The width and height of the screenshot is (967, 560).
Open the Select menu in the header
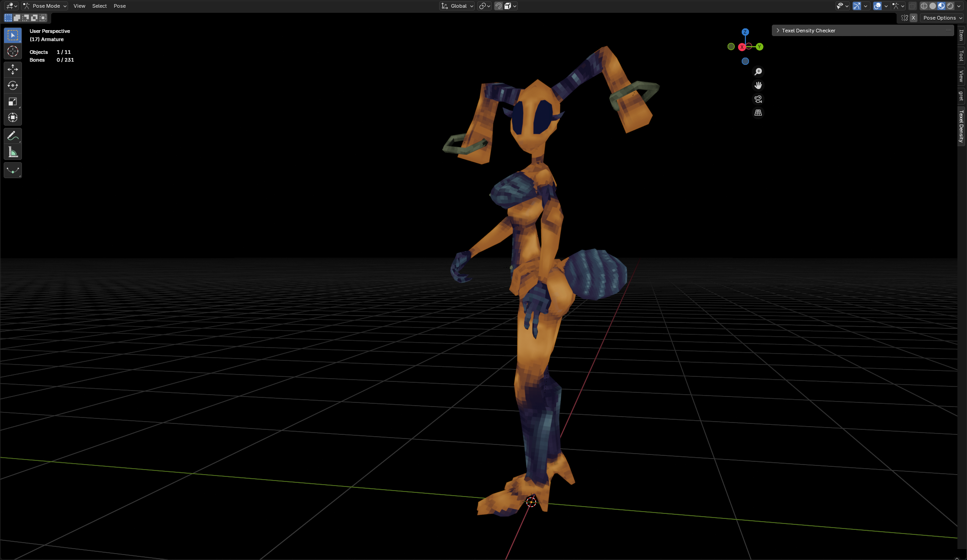pos(99,6)
